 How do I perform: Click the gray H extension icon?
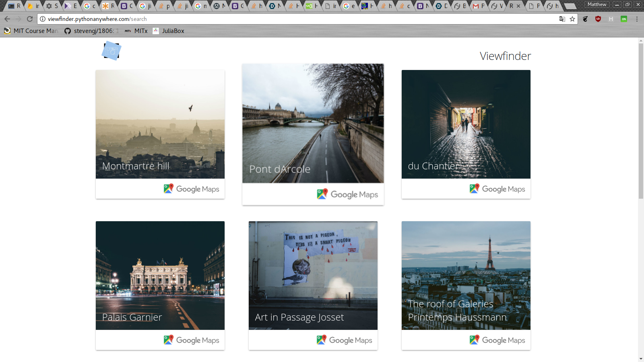[x=611, y=19]
